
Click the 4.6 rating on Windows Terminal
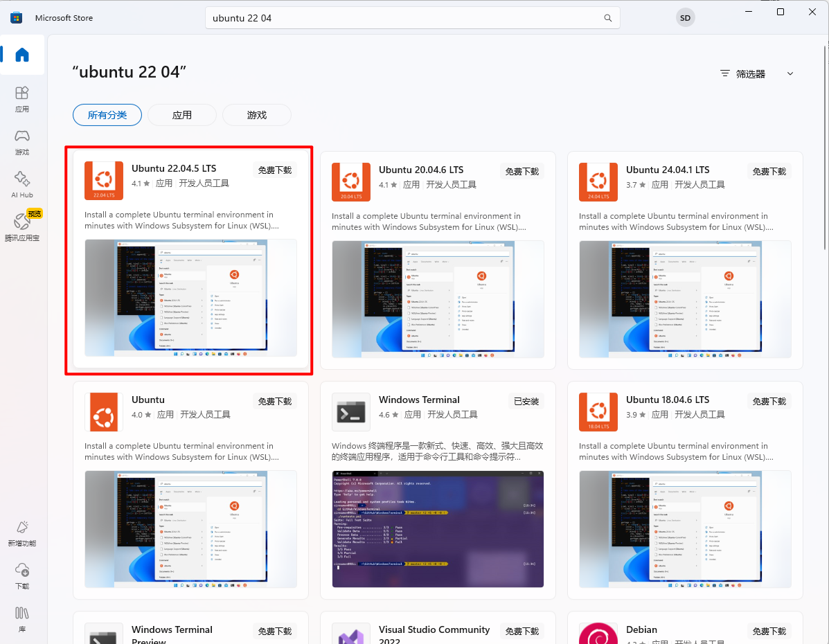click(389, 415)
